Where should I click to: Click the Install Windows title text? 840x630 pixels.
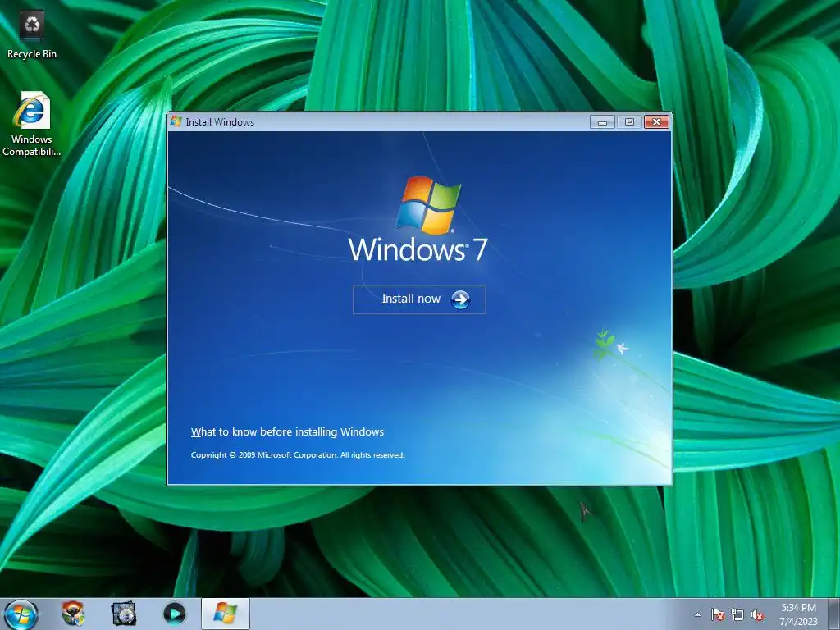tap(220, 122)
